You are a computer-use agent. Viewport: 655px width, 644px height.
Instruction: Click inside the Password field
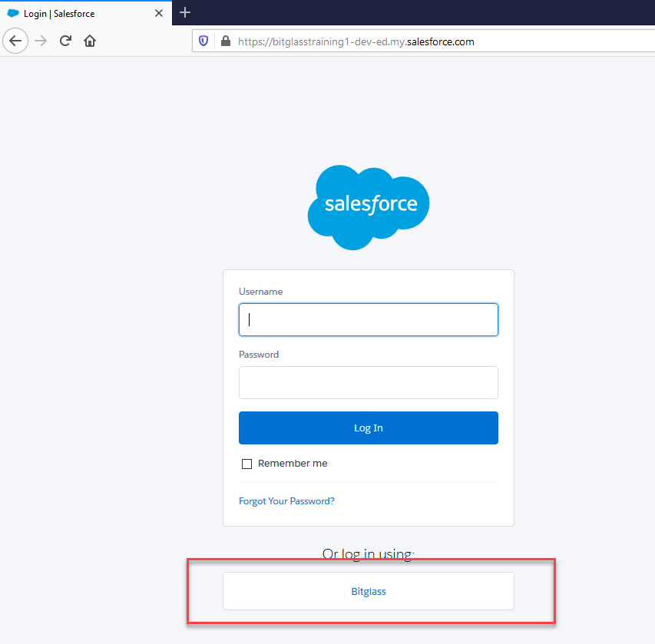368,382
